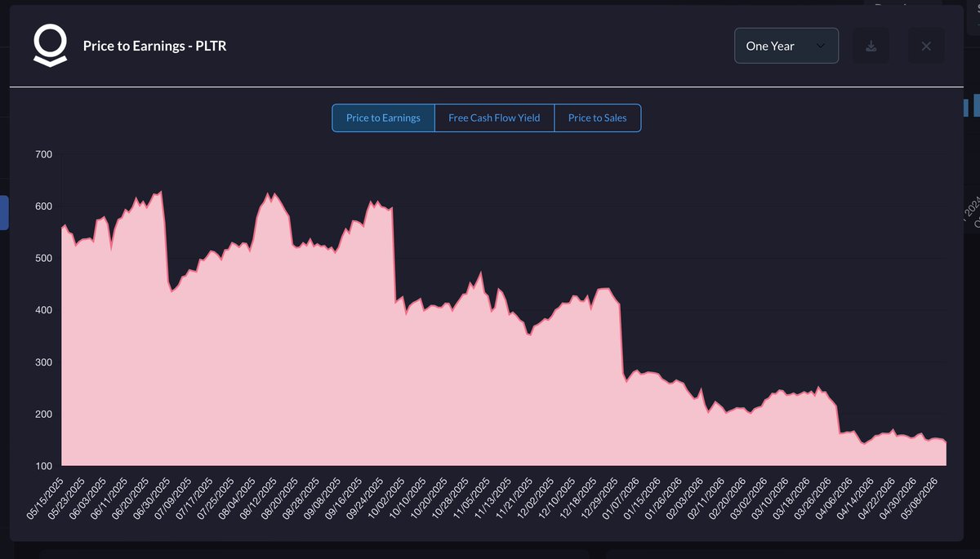The image size is (980, 559).
Task: Click the 'Price to Earnings - PLTR' title
Action: pyautogui.click(x=154, y=47)
